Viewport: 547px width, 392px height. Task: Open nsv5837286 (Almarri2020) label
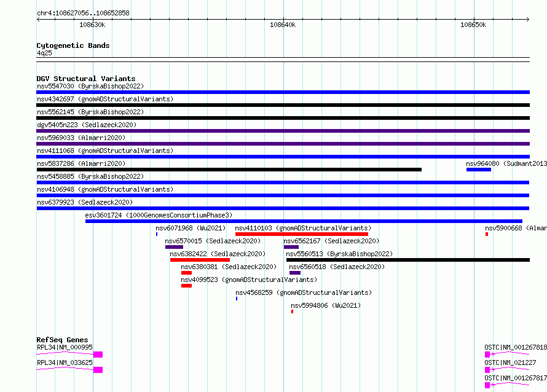[81, 163]
